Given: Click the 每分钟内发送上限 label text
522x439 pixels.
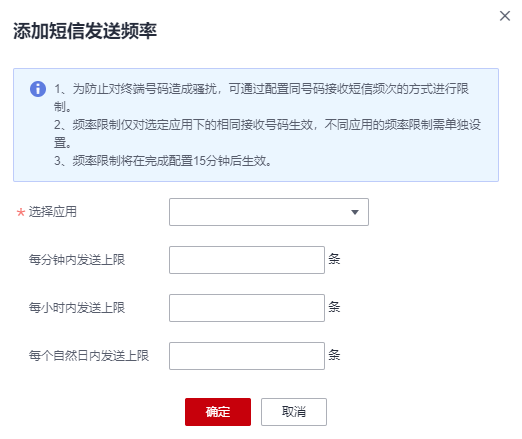Looking at the screenshot, I should (77, 260).
